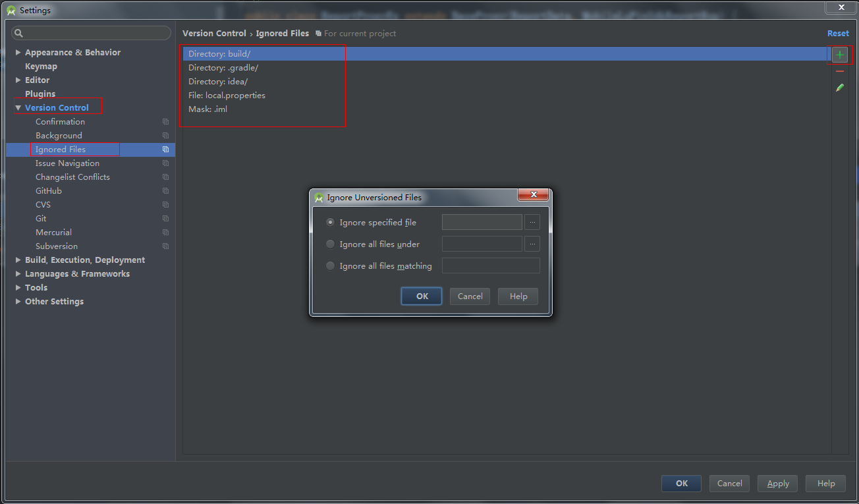Screen dimensions: 859x504
Task: Click browse button for files under directory
Action: (x=532, y=244)
